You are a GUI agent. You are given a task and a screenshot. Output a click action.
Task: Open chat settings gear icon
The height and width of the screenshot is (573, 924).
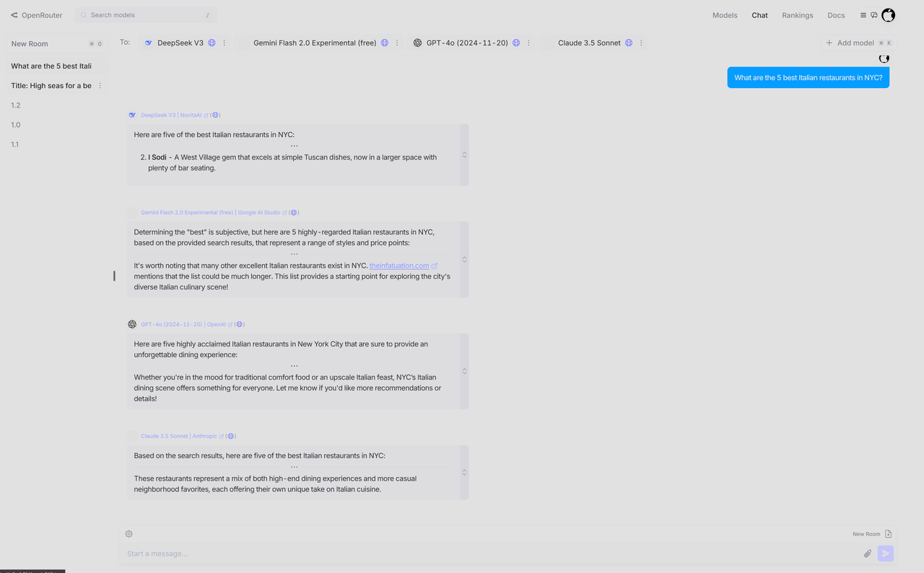click(128, 534)
